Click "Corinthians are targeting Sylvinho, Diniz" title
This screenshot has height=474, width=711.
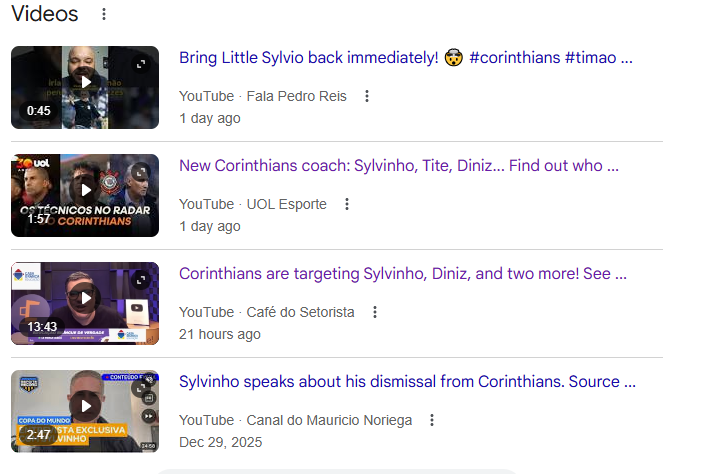[402, 274]
